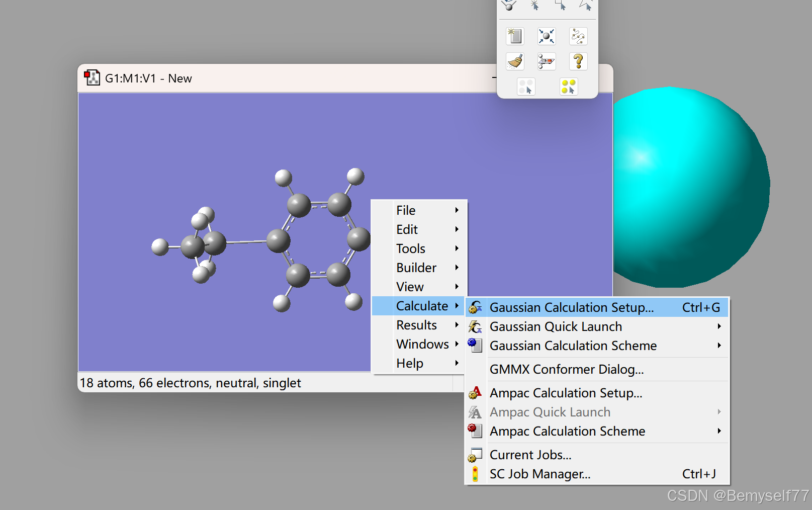Open Current Jobs... from Calculate menu

[x=597, y=455]
